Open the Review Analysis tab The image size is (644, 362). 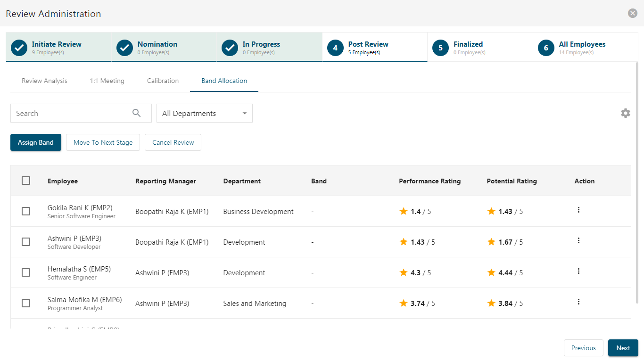(x=44, y=81)
